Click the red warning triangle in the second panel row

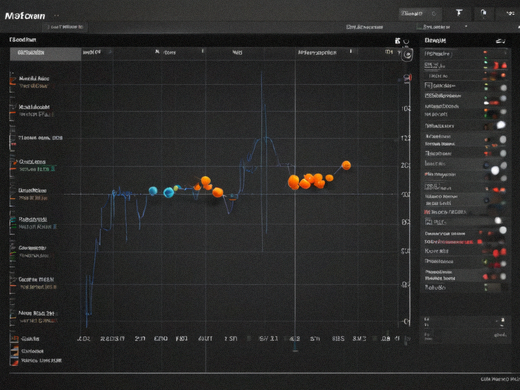pos(504,65)
